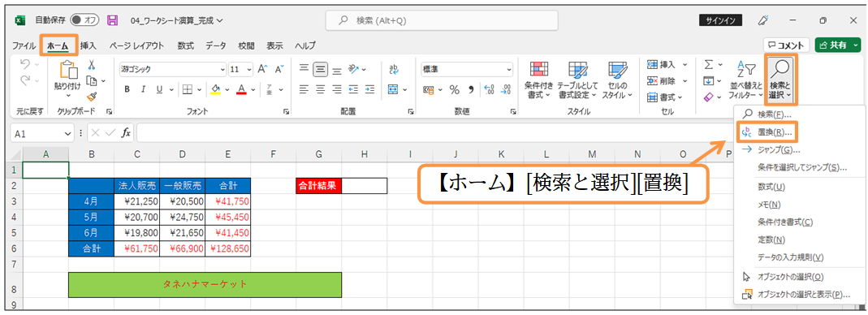Viewport: 868px width, 315px height.
Task: Open the 書式 format cells dropdown
Action: click(x=665, y=97)
